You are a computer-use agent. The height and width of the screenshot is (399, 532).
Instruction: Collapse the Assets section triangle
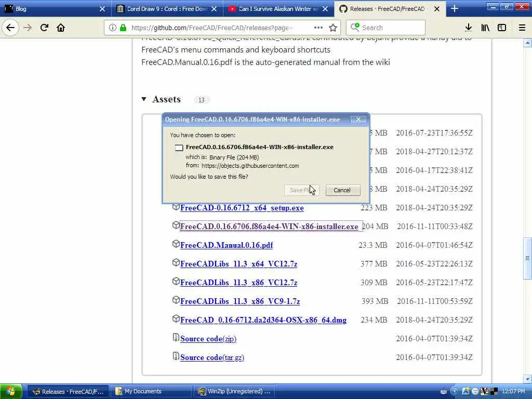(144, 99)
